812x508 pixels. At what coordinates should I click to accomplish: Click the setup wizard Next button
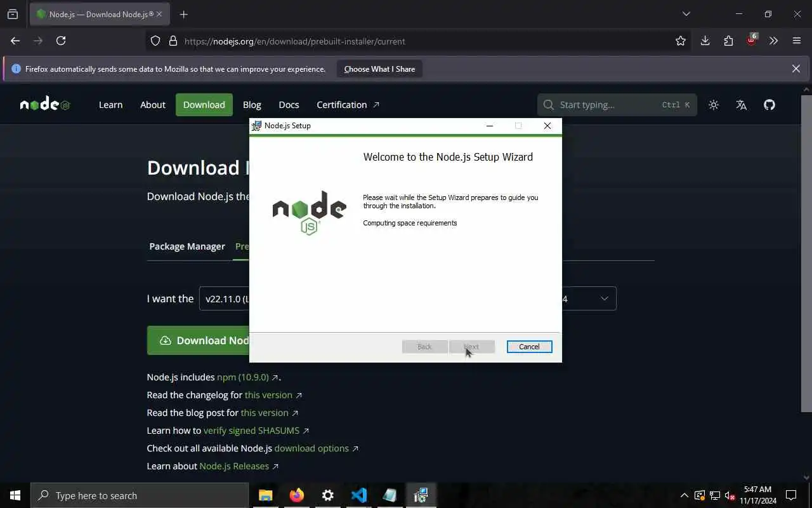(471, 347)
